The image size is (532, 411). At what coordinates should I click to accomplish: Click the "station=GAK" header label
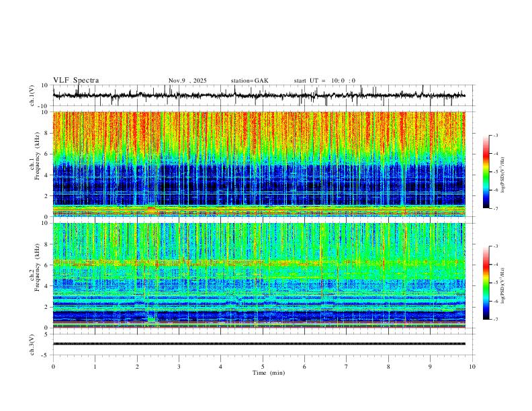click(249, 81)
